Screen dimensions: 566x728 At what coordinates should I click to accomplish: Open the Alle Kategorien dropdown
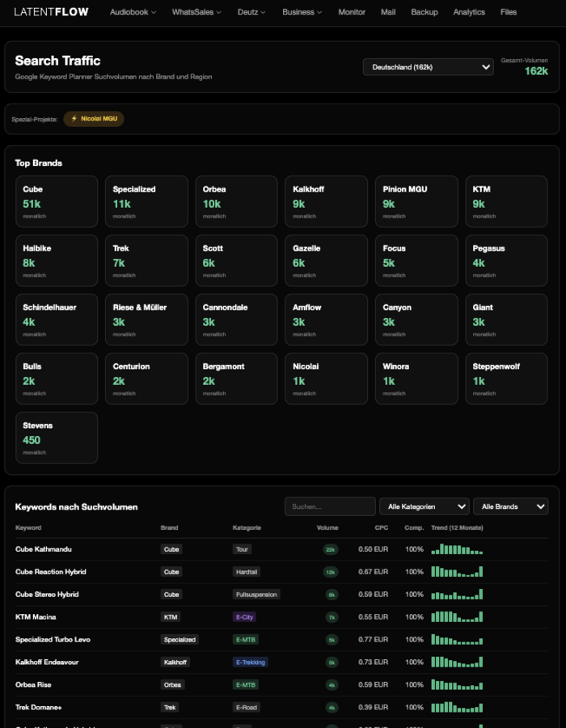(424, 506)
